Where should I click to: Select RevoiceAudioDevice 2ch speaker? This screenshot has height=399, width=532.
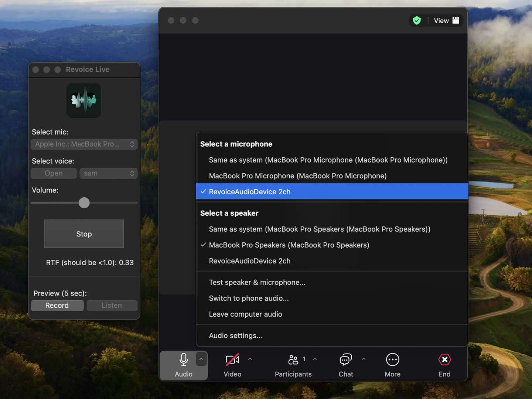click(332, 261)
